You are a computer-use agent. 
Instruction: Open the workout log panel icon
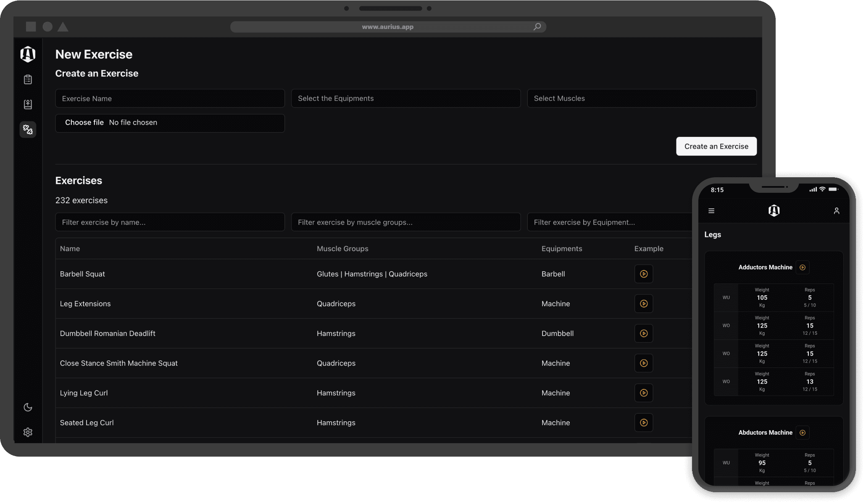tap(27, 79)
